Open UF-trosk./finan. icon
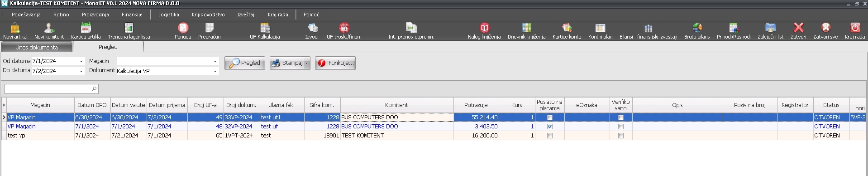Image resolution: width=868 pixels, height=176 pixels. pyautogui.click(x=344, y=31)
